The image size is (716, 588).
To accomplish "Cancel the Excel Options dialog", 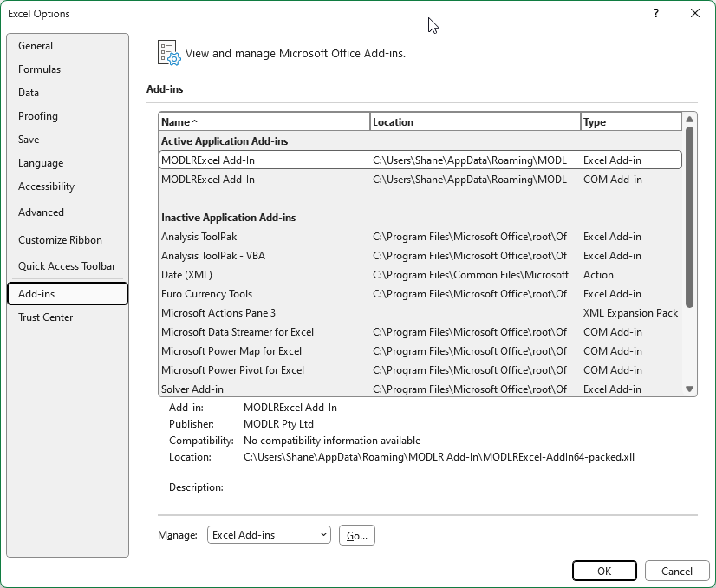I will [x=677, y=571].
